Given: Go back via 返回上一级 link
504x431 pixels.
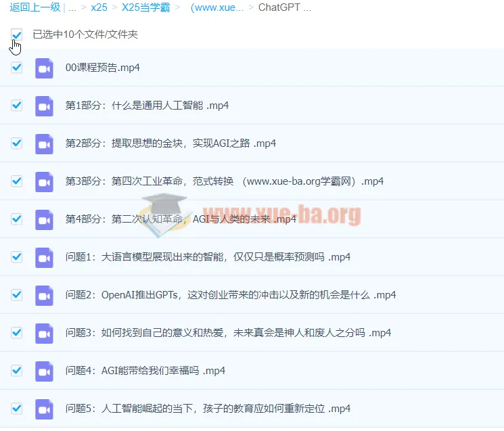Looking at the screenshot, I should (x=33, y=8).
